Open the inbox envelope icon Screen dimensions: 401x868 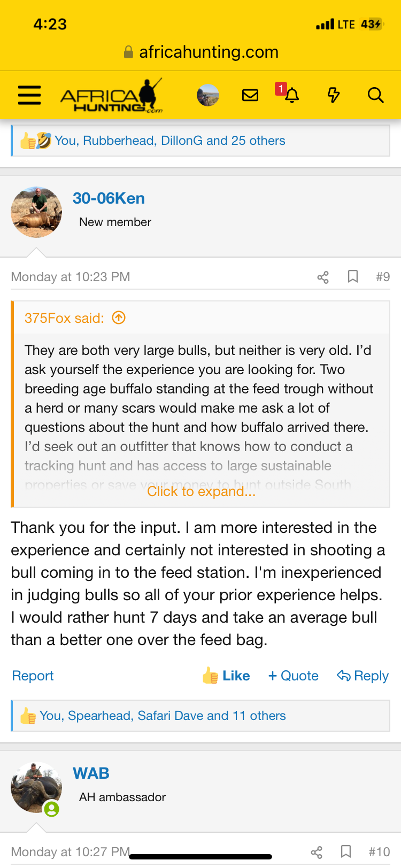pos(250,95)
